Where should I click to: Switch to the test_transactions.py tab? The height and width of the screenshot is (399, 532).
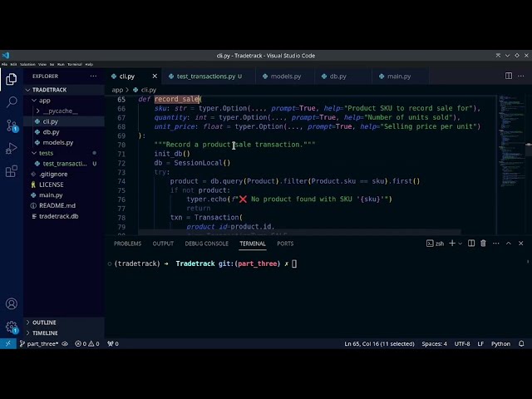(x=209, y=76)
